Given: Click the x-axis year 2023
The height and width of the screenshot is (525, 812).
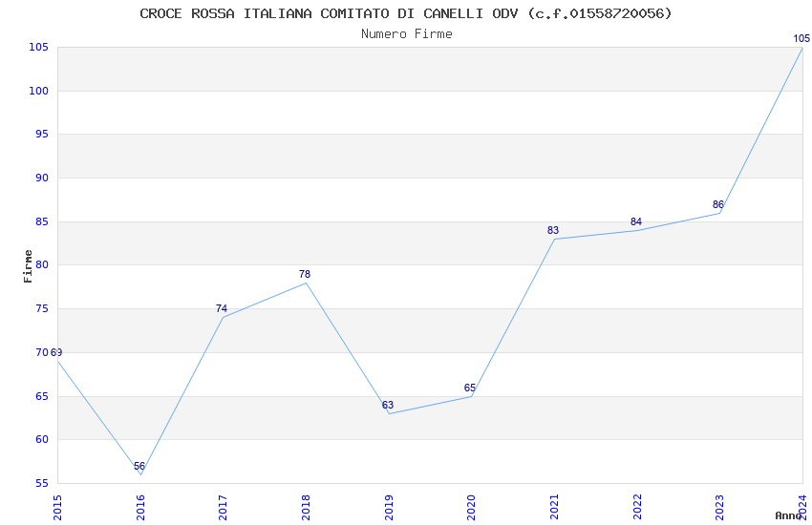Looking at the screenshot, I should click(x=720, y=508).
